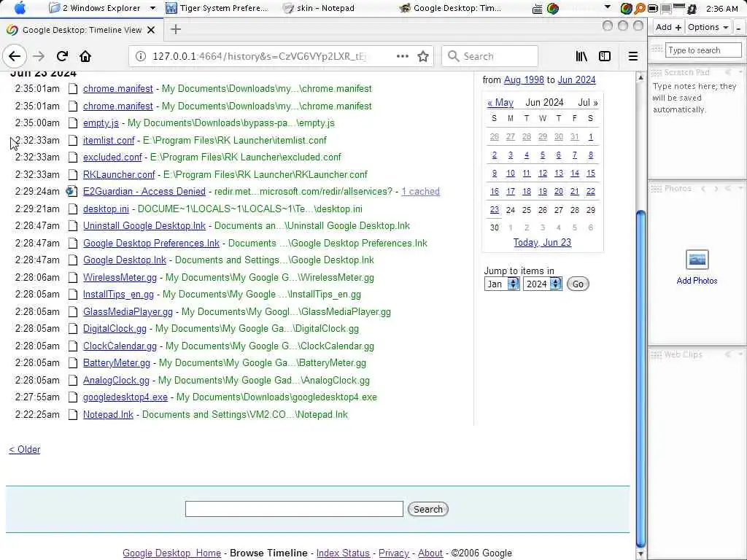Go to next photo in the Photos panel
Viewport: 747px width, 560px height.
[x=716, y=189]
